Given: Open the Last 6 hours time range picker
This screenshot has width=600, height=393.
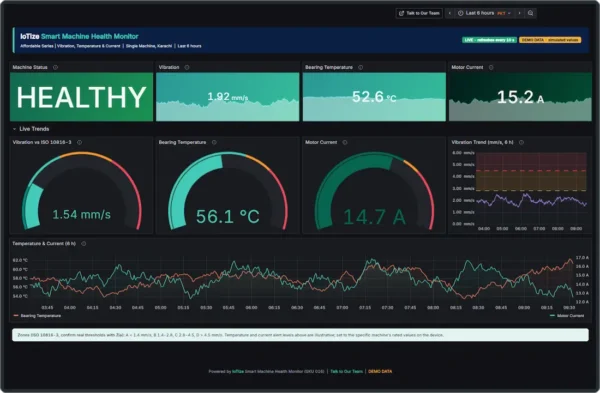Looking at the screenshot, I should [484, 13].
